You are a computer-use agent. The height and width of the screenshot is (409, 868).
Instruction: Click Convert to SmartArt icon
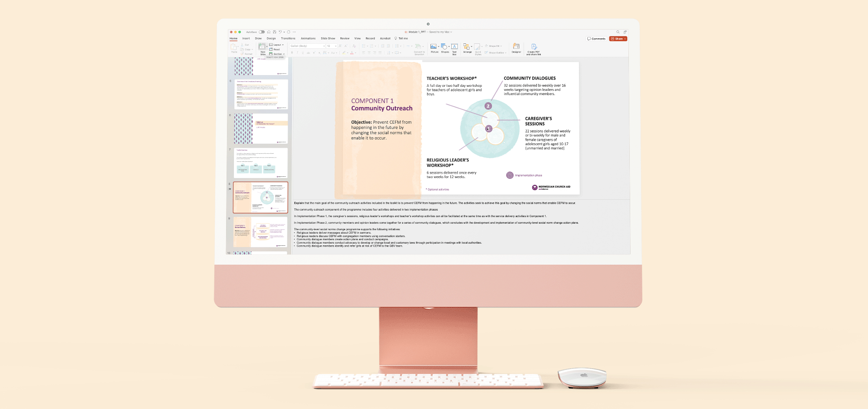tap(418, 46)
